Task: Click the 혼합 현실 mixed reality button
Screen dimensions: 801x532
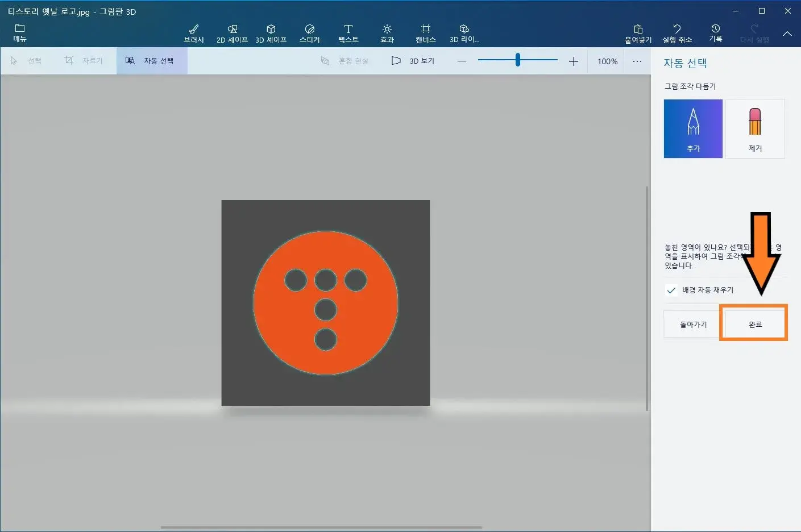Action: pyautogui.click(x=345, y=61)
